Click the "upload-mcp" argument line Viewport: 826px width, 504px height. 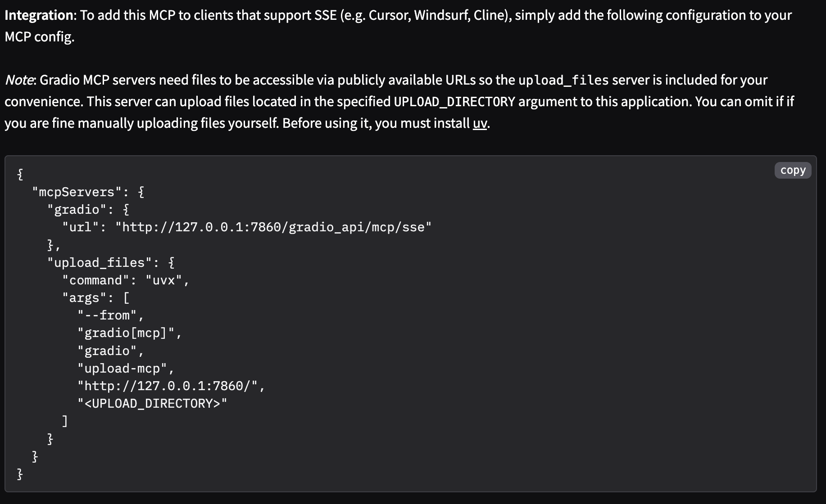pos(123,369)
